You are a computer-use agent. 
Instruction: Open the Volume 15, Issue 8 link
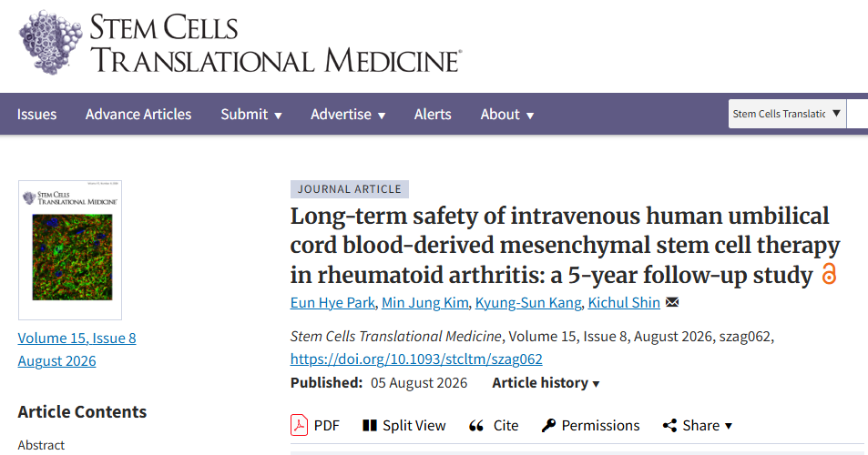pyautogui.click(x=77, y=338)
